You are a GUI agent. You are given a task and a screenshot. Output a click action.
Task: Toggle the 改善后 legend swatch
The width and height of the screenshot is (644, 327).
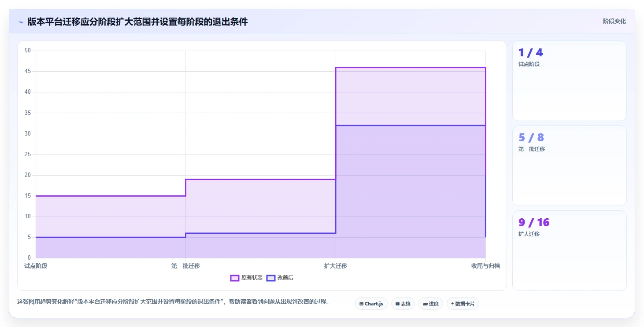click(271, 278)
